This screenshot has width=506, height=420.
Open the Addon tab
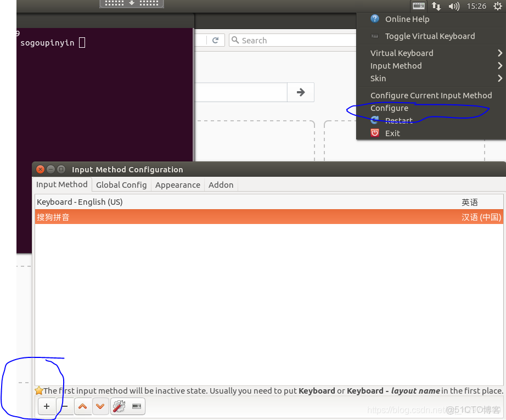tap(221, 185)
